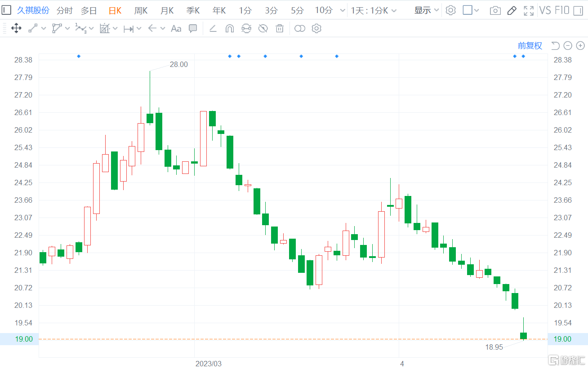The width and height of the screenshot is (588, 369).
Task: Click the 2023/03 date axis label
Action: click(x=209, y=363)
